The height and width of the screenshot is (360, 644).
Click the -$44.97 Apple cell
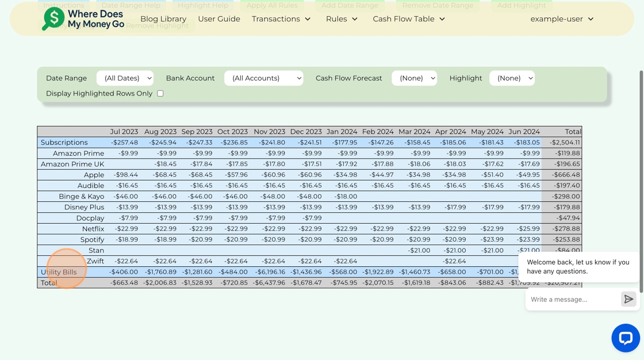pyautogui.click(x=382, y=175)
